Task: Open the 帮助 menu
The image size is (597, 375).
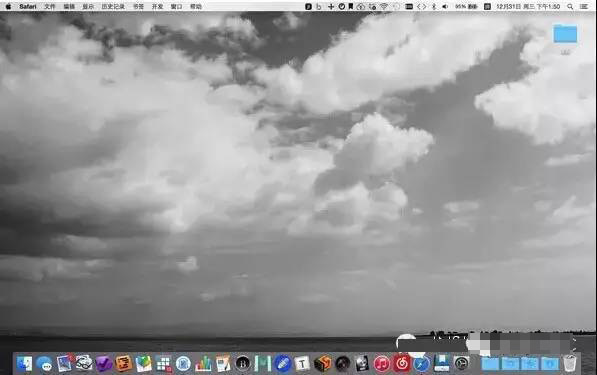Action: click(x=196, y=6)
